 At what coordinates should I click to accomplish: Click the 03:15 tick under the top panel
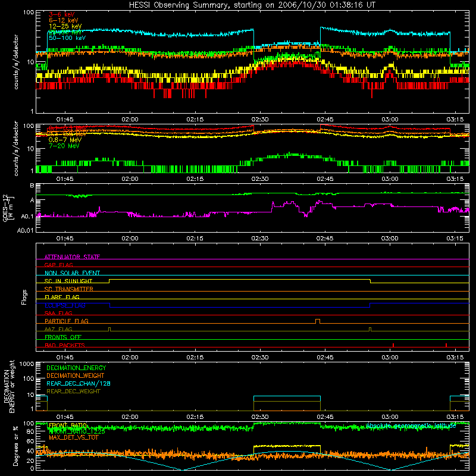pos(455,120)
